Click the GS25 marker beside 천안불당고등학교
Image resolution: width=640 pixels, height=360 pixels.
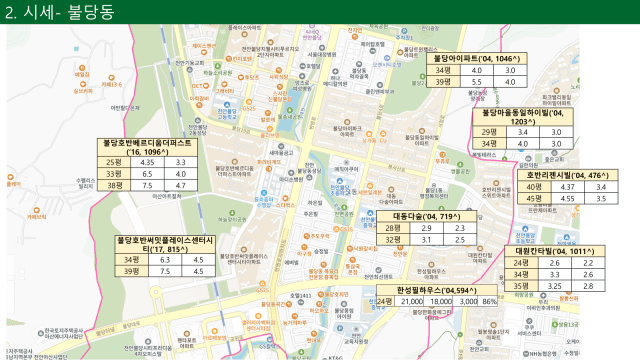click(x=249, y=102)
